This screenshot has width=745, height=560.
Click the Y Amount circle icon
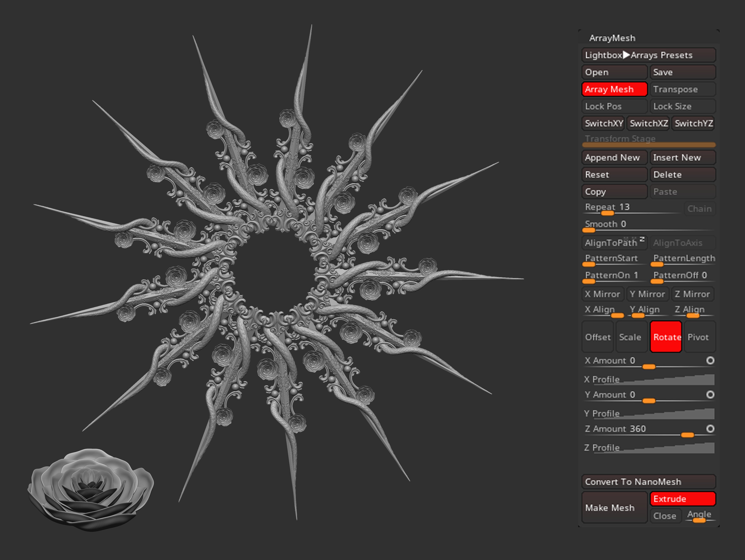[710, 395]
